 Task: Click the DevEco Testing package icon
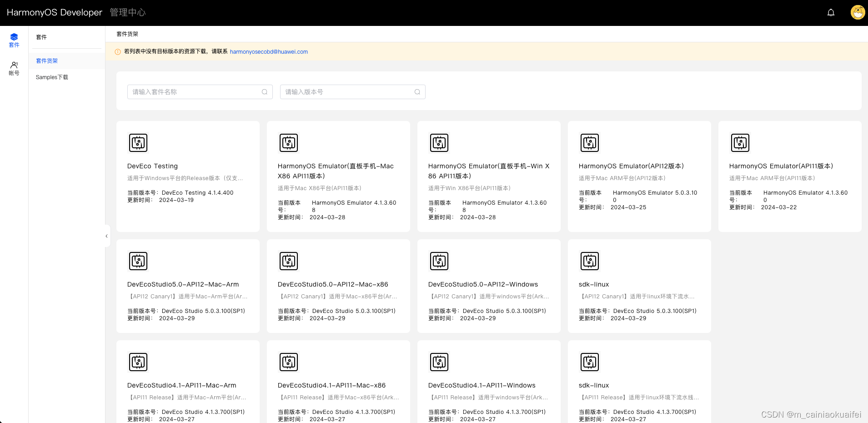point(138,143)
